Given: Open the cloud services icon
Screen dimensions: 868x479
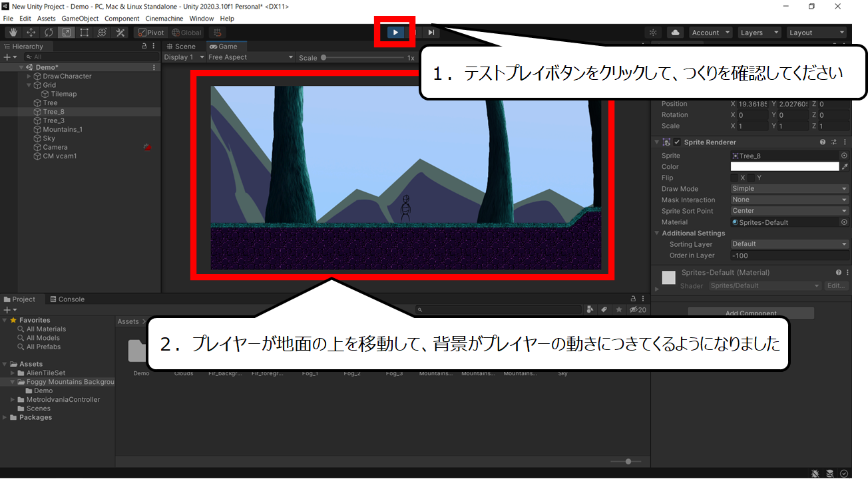Looking at the screenshot, I should point(675,32).
